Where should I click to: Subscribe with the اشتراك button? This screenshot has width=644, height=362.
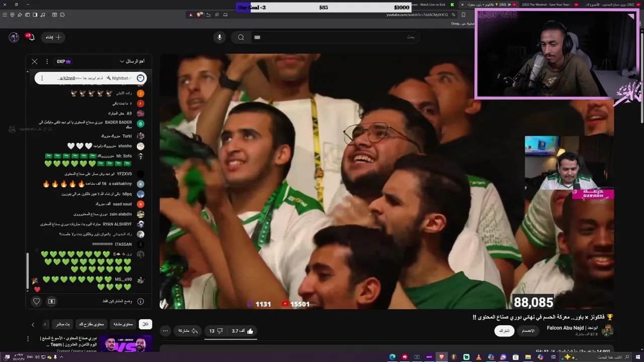coord(504,331)
